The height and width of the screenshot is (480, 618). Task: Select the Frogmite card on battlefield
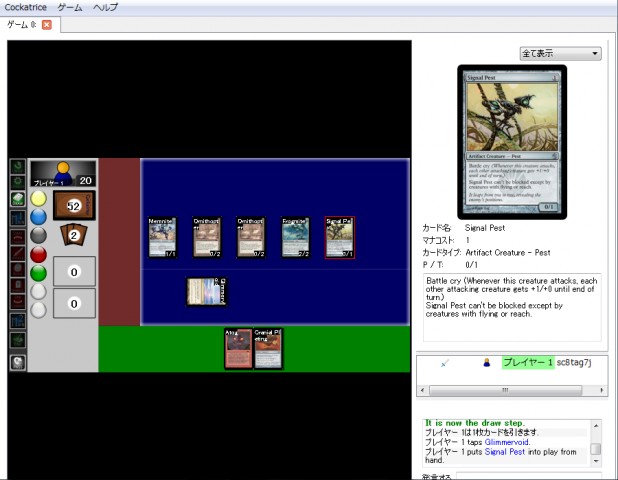[x=295, y=238]
